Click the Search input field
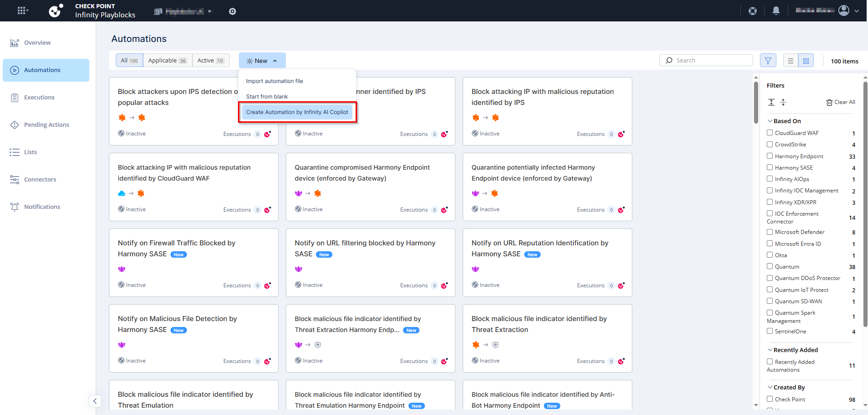 click(706, 60)
